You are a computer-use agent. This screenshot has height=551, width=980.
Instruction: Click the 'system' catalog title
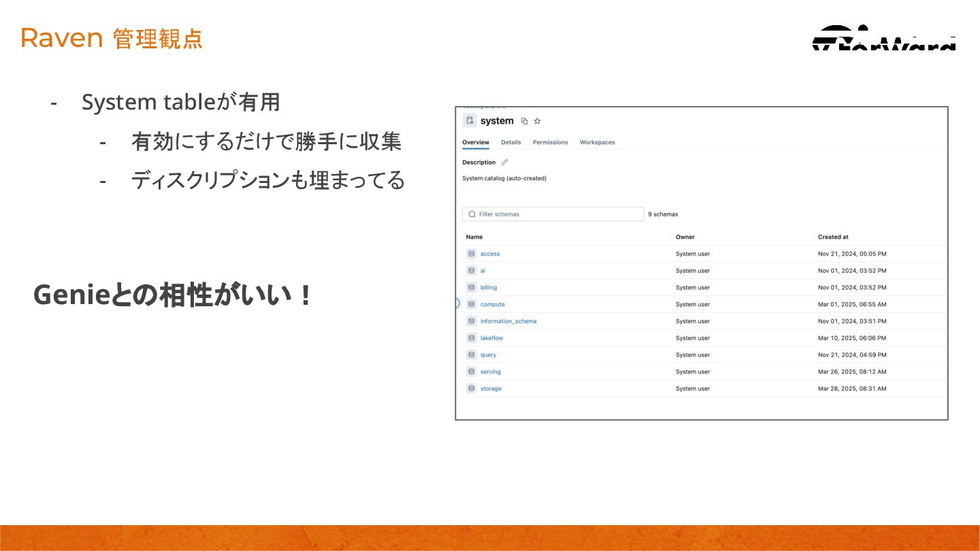[497, 121]
